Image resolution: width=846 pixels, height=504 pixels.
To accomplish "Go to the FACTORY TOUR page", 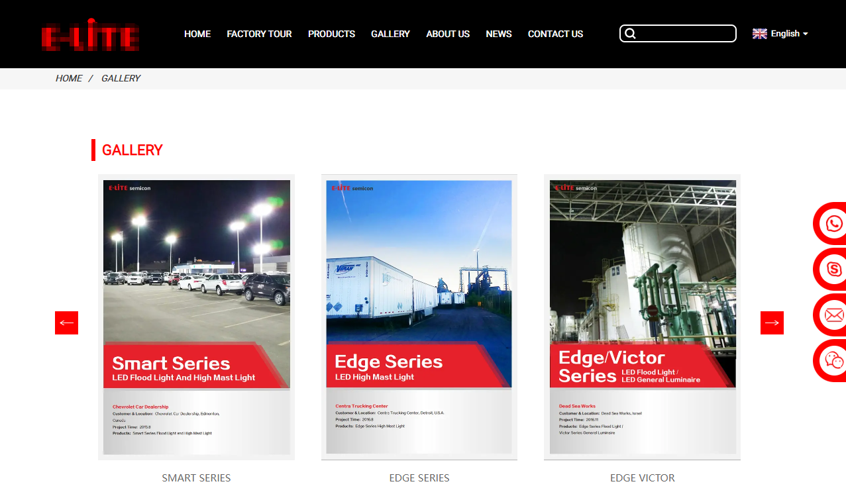I will (x=259, y=34).
